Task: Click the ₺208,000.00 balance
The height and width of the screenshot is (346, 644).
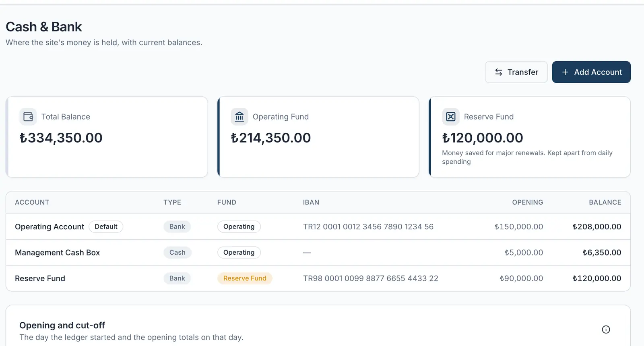Action: [597, 227]
